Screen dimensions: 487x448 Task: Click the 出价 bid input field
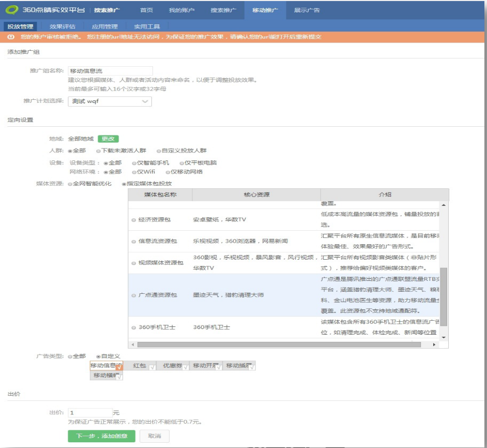pyautogui.click(x=90, y=413)
